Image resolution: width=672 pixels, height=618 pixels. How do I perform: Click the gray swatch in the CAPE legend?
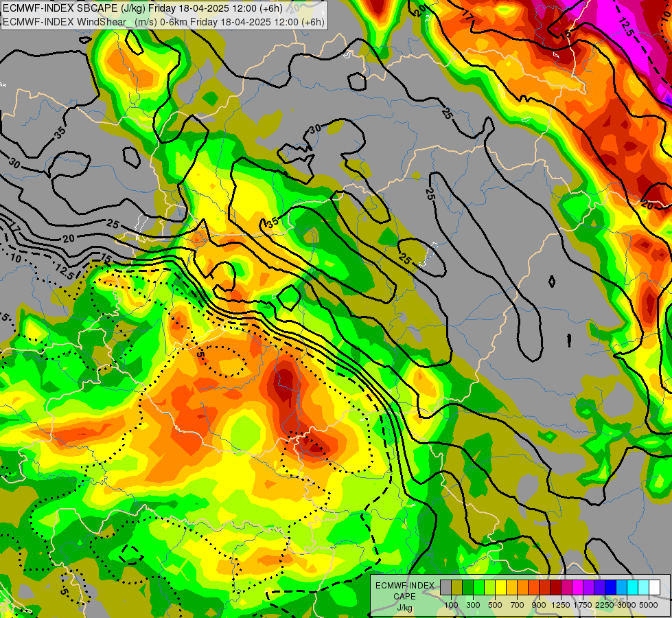point(445,588)
